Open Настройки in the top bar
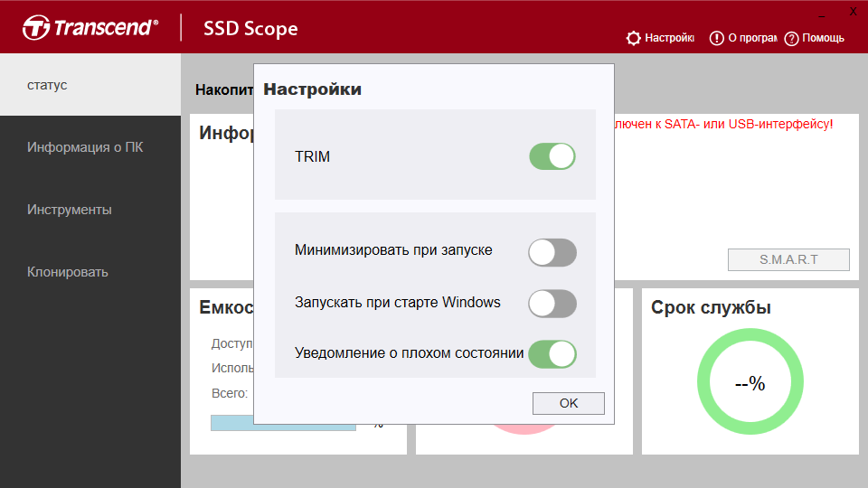868x488 pixels. (669, 38)
